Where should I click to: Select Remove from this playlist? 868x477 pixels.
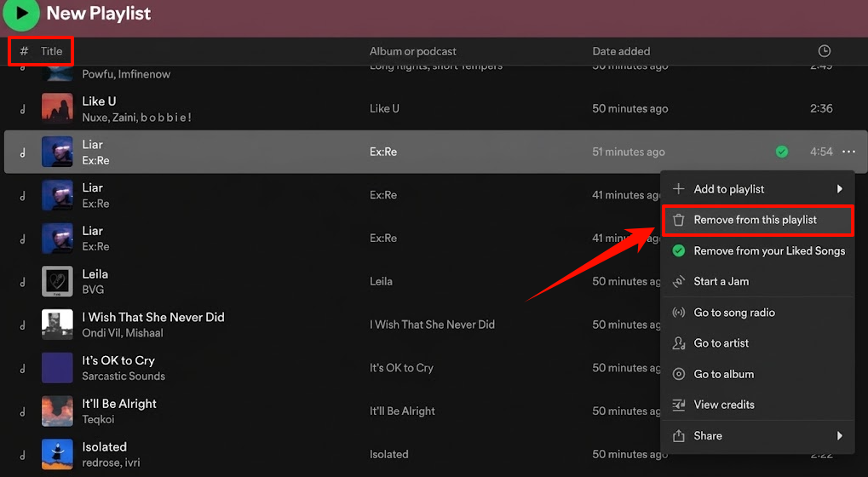[x=757, y=221]
